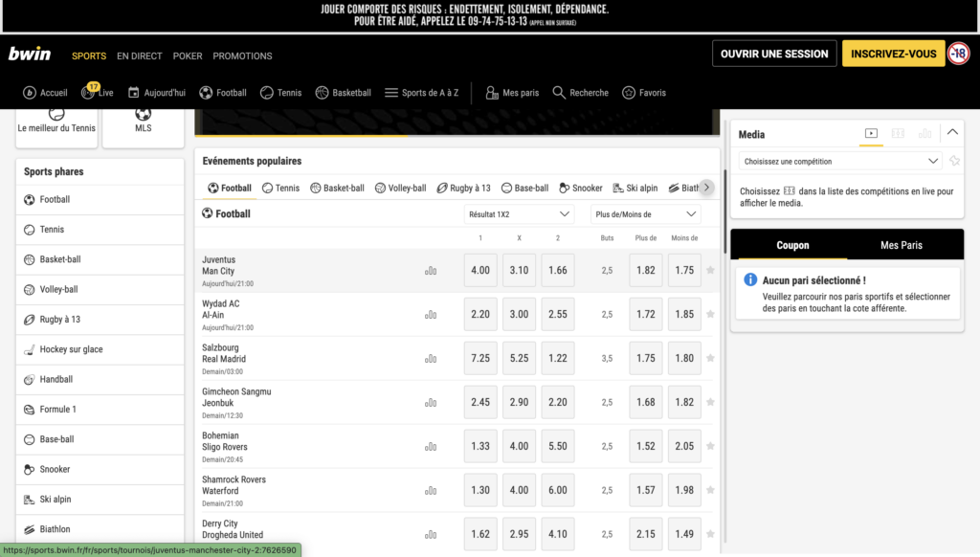The height and width of the screenshot is (557, 980).
Task: Click the Media video stream icon
Action: [x=870, y=134]
